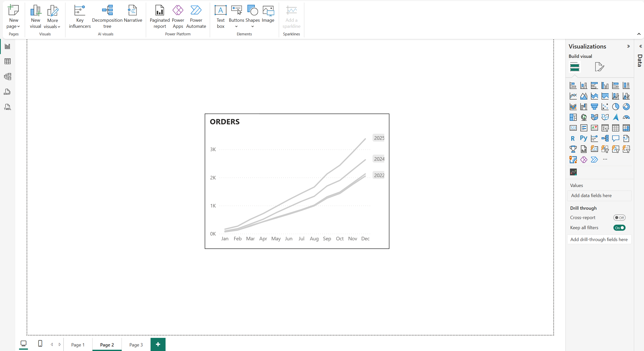
Task: Turn off the Keep all filters toggle
Action: tap(619, 228)
